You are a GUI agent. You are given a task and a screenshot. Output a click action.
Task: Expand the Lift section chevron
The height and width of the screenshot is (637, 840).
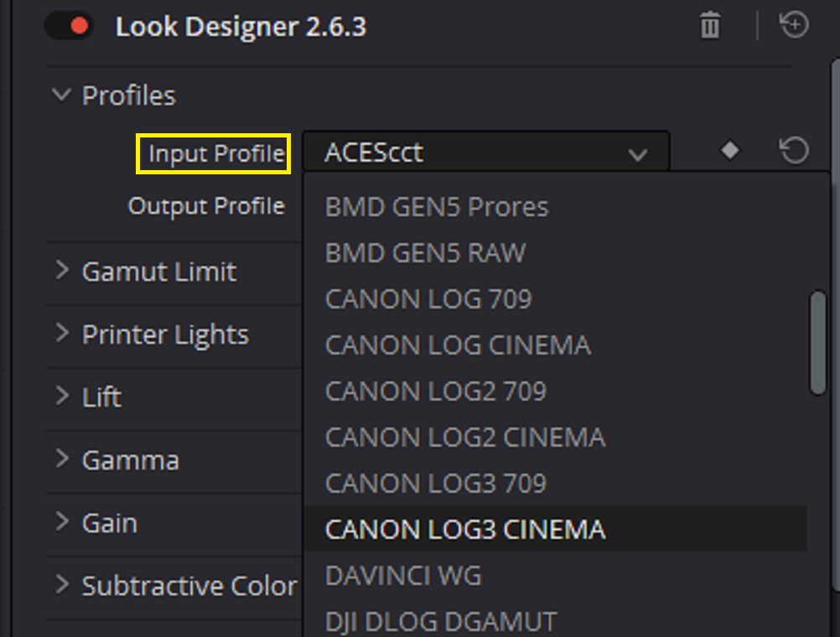[62, 396]
